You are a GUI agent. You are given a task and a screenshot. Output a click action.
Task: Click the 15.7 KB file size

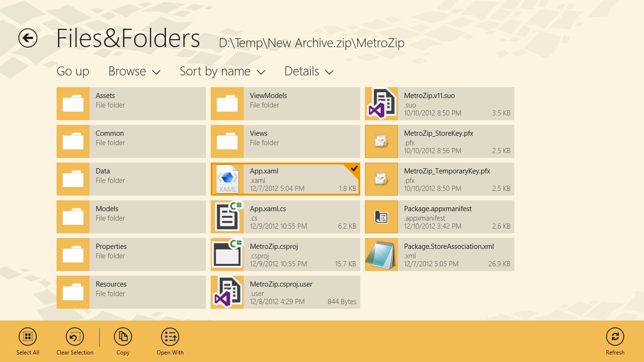click(346, 264)
